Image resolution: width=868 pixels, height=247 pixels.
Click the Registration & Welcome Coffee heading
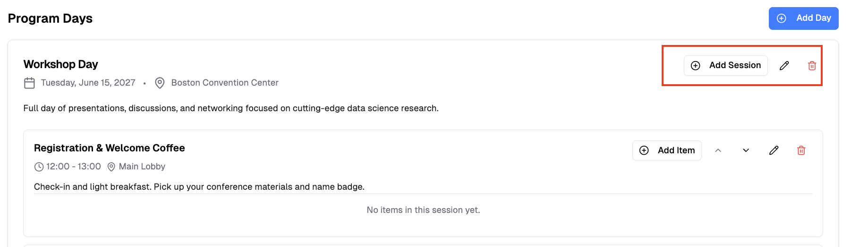(x=109, y=148)
